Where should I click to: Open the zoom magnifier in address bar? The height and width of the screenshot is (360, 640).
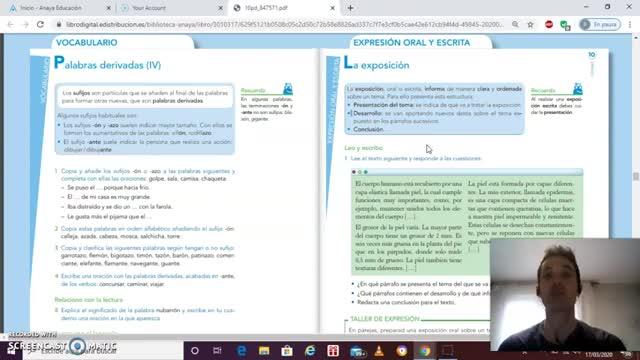[516, 24]
